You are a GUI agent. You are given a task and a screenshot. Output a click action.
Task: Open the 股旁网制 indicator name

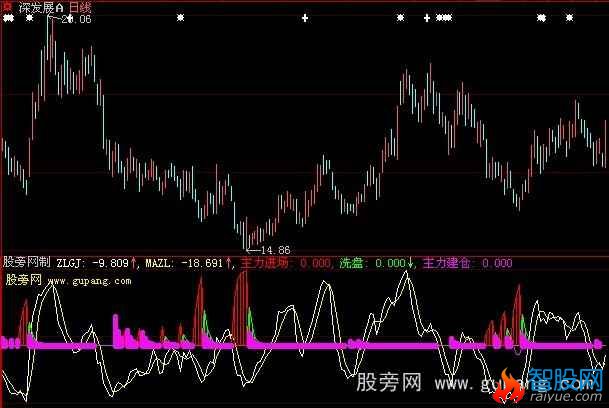point(26,264)
